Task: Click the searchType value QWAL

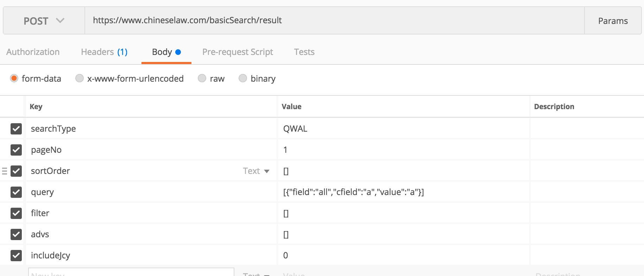Action: click(x=295, y=129)
